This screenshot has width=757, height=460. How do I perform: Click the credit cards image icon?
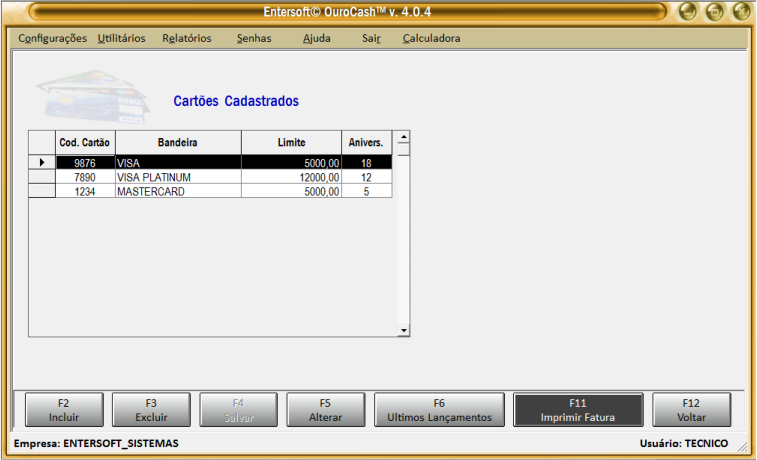(x=78, y=94)
